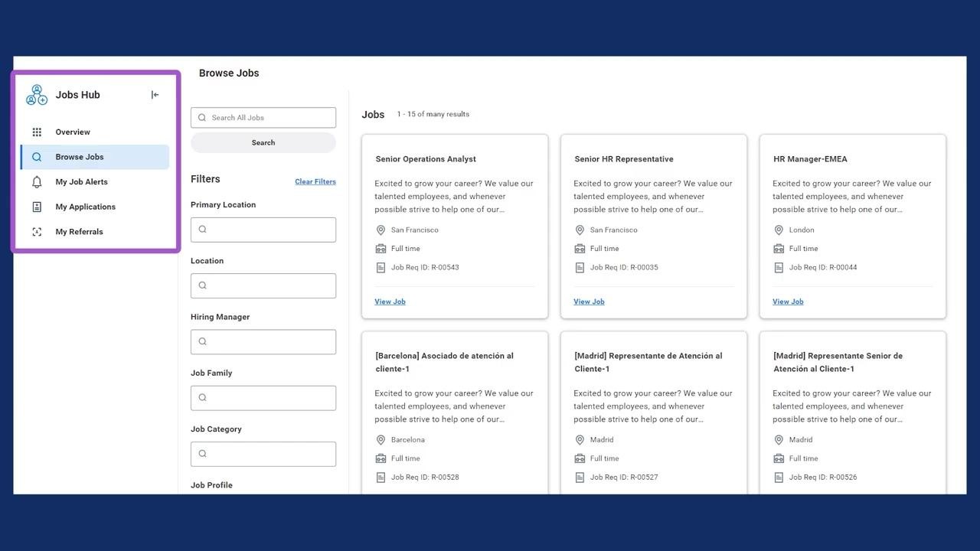Collapse the Jobs Hub sidebar panel

[x=155, y=95]
